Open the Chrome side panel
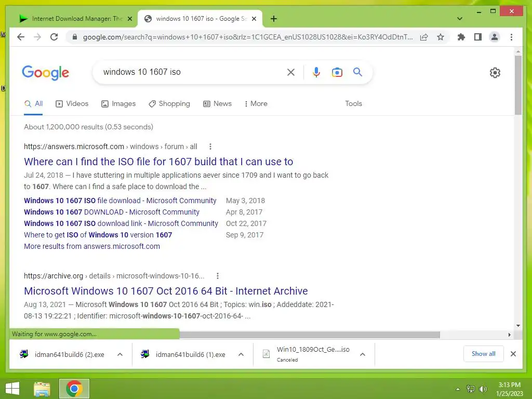 pos(478,37)
